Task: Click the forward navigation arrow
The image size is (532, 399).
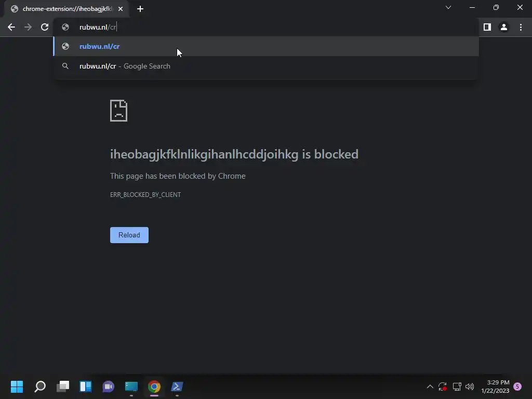Action: [28, 27]
